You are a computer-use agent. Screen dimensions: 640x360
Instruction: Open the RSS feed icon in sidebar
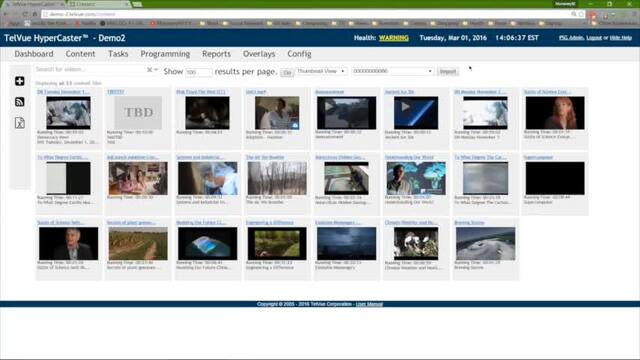(20, 102)
